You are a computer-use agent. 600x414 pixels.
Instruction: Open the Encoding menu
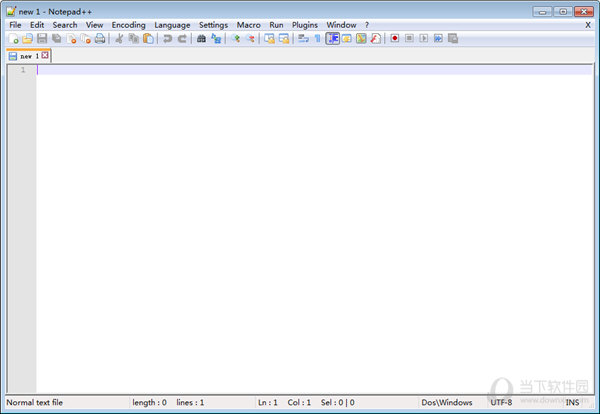point(128,24)
